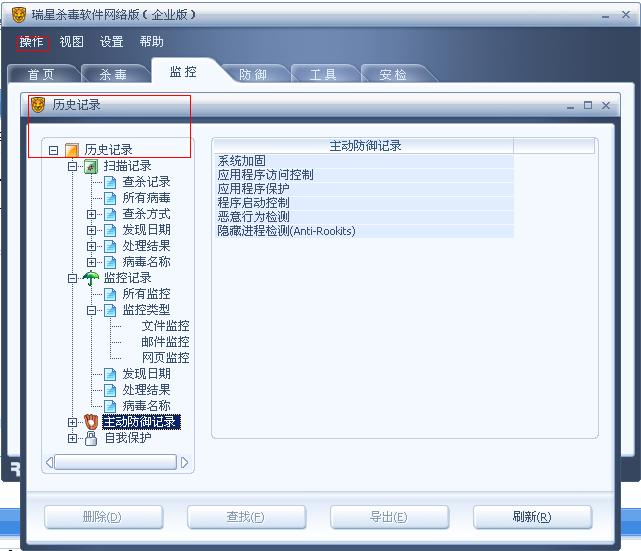Screen dimensions: 641x551
Task: Expand the 查杀方式 node
Action: tap(92, 214)
